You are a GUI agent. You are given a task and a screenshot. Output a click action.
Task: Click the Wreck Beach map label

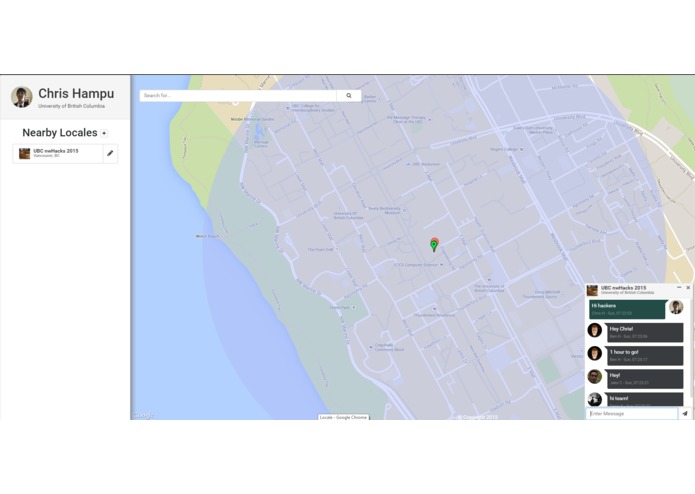(x=207, y=236)
